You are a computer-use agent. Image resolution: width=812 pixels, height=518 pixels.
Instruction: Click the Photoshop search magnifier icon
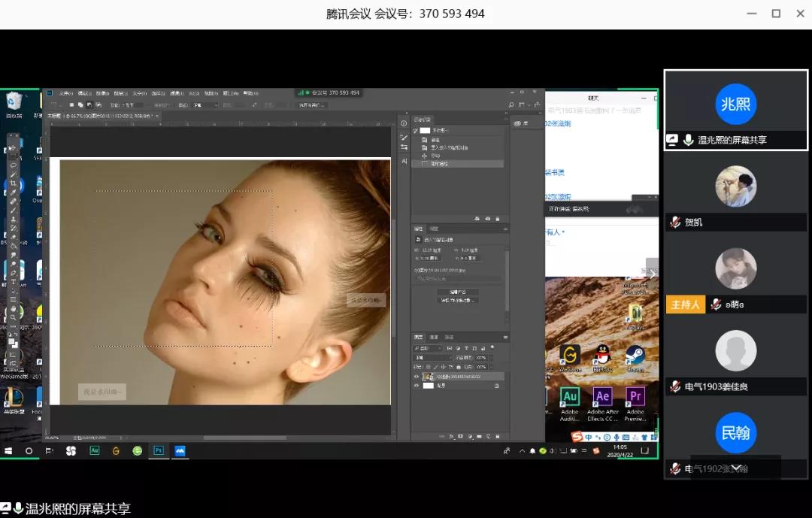512,105
